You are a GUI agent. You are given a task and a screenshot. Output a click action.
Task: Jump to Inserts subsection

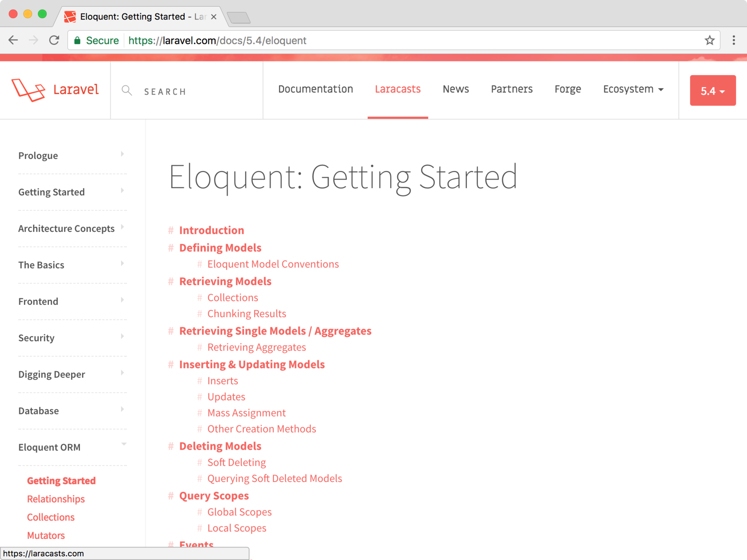(x=223, y=381)
